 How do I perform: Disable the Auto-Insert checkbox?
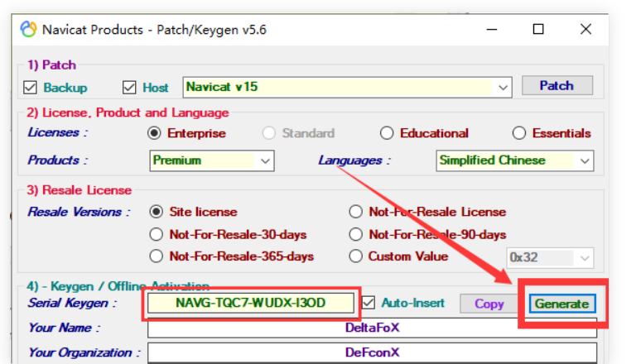[369, 303]
